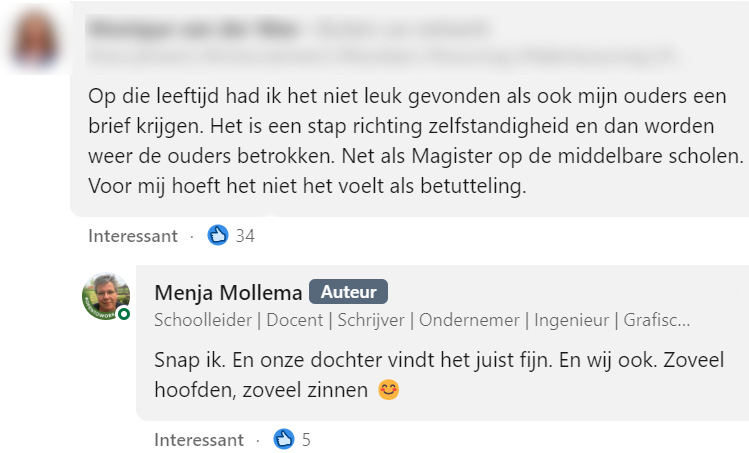Open Menja Mollema's profile photo
The image size is (749, 453).
click(x=105, y=296)
